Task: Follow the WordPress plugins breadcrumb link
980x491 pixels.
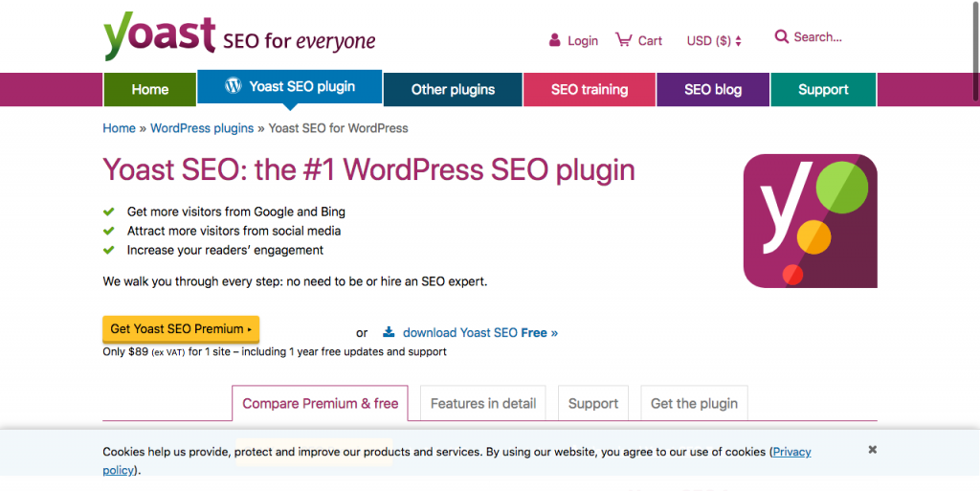Action: tap(202, 127)
